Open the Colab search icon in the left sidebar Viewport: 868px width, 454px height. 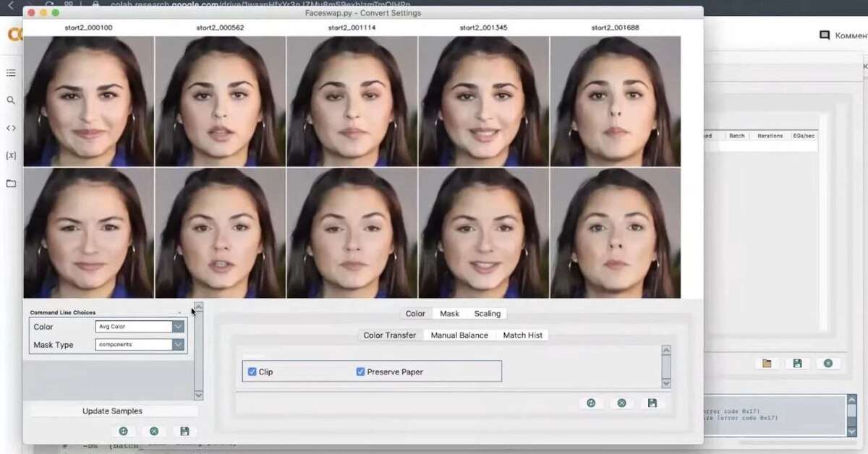tap(11, 100)
